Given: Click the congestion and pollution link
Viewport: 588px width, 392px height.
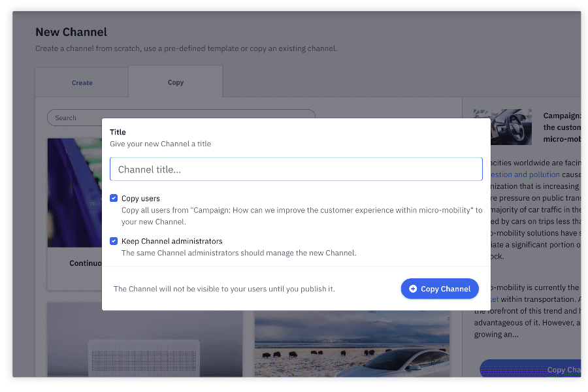Looking at the screenshot, I should [525, 174].
